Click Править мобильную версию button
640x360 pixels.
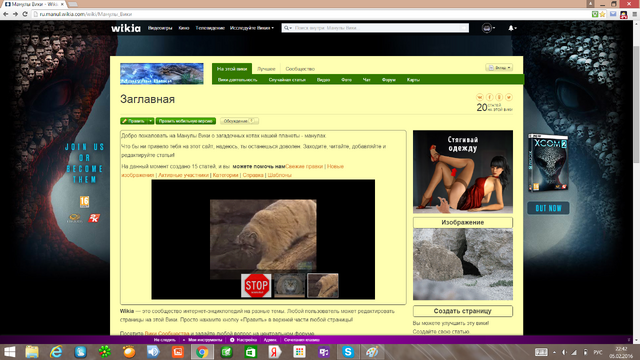186,121
